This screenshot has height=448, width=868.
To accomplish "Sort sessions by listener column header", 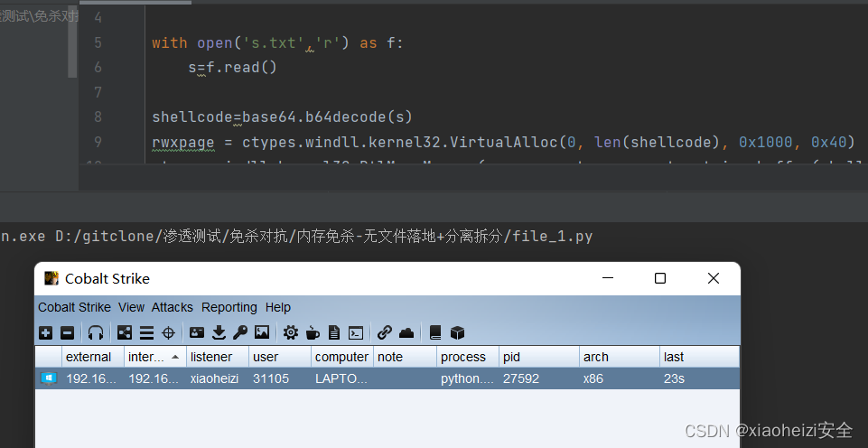I will (218, 357).
